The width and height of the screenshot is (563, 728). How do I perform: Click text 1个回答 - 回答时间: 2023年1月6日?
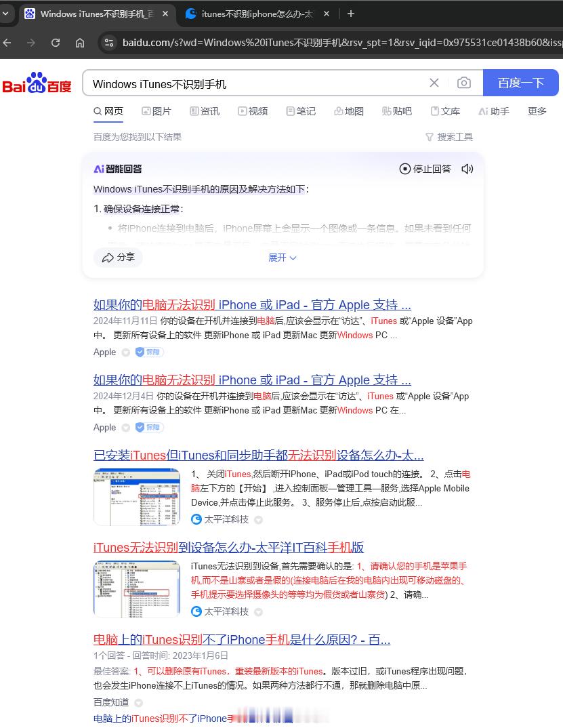[161, 655]
